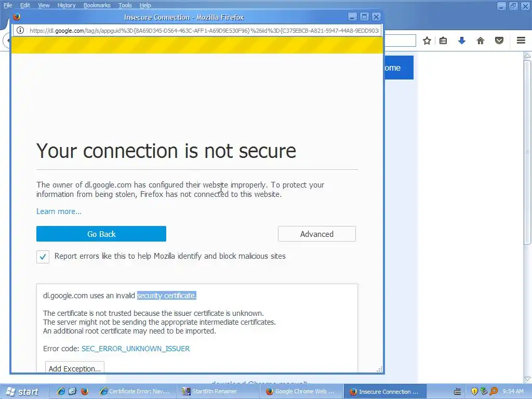Image resolution: width=532 pixels, height=399 pixels.
Task: Switch to Certificate Error taskbar item
Action: (135, 391)
